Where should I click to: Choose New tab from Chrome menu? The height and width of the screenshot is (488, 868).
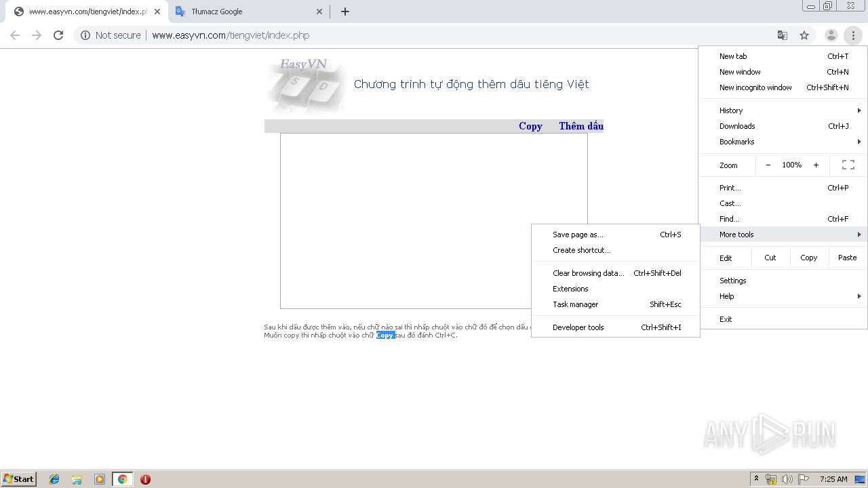click(783, 56)
